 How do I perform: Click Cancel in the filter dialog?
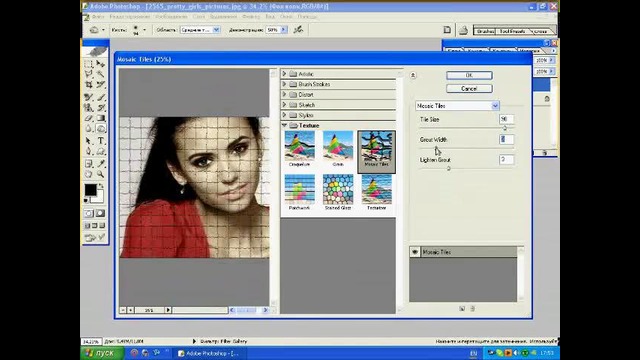coord(469,89)
